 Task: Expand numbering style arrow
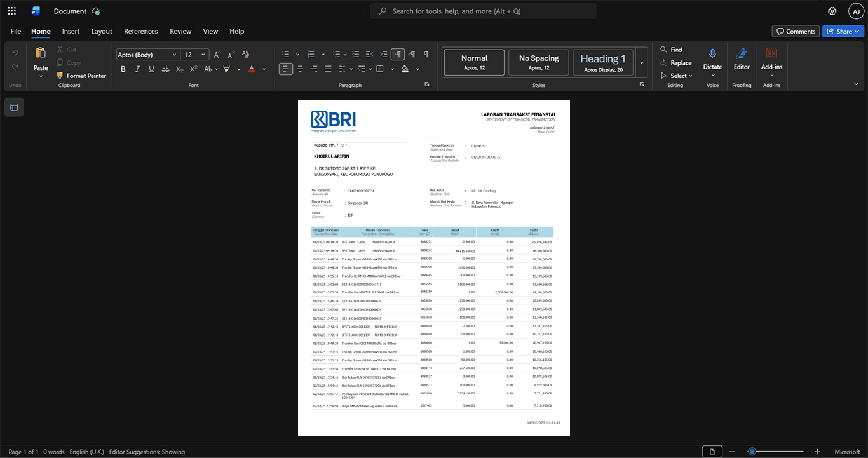(x=323, y=55)
